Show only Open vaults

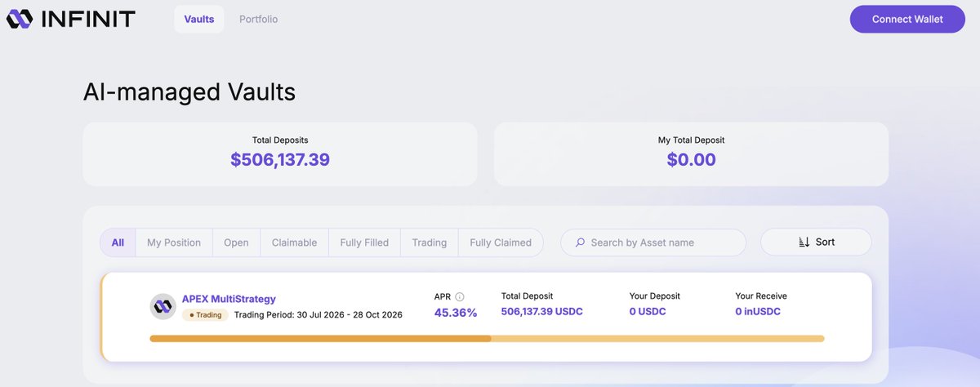pos(236,242)
